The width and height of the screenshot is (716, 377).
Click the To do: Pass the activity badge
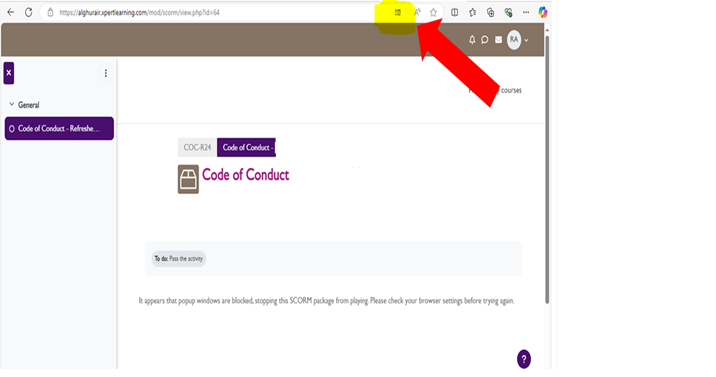pyautogui.click(x=179, y=259)
